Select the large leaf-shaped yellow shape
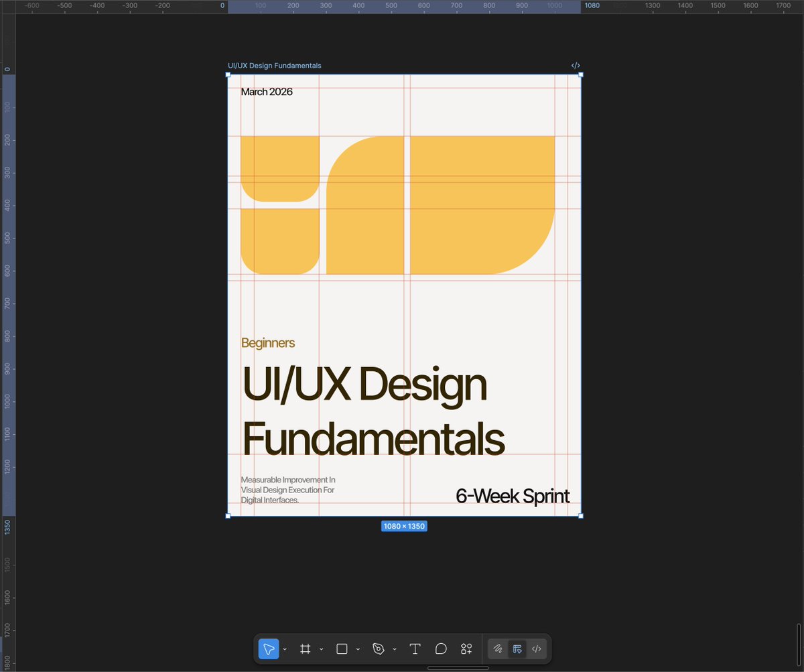The image size is (804, 672). (482, 205)
